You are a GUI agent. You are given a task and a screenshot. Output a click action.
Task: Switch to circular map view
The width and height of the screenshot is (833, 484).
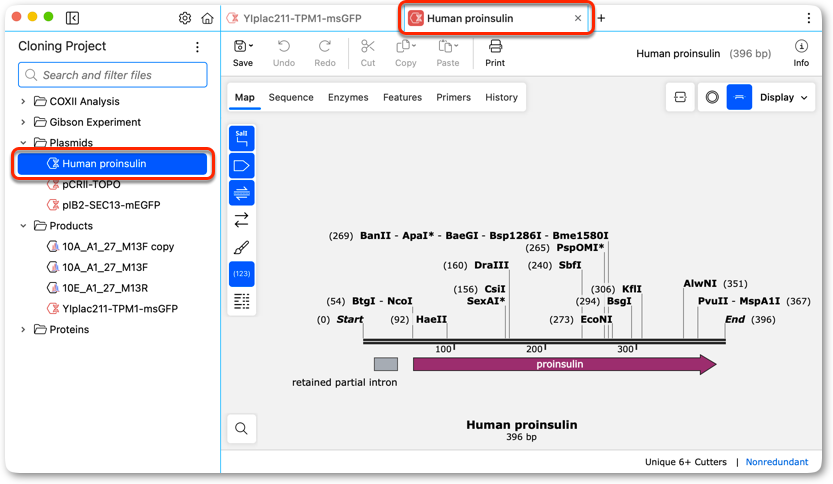coord(712,97)
